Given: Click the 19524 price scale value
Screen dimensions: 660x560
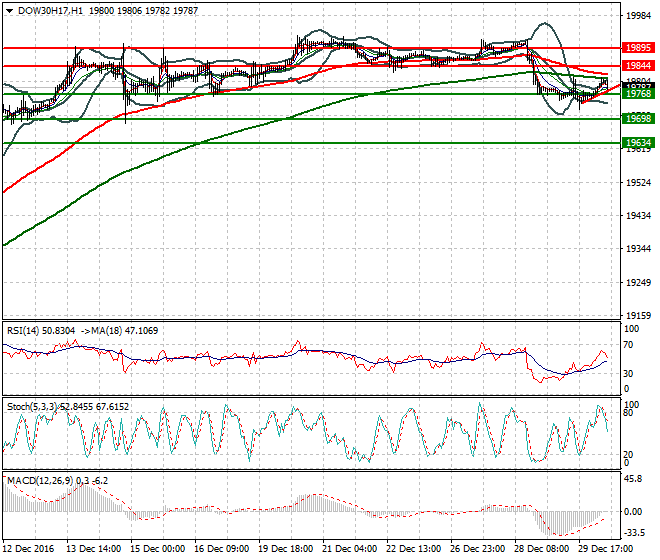Looking at the screenshot, I should tap(639, 183).
